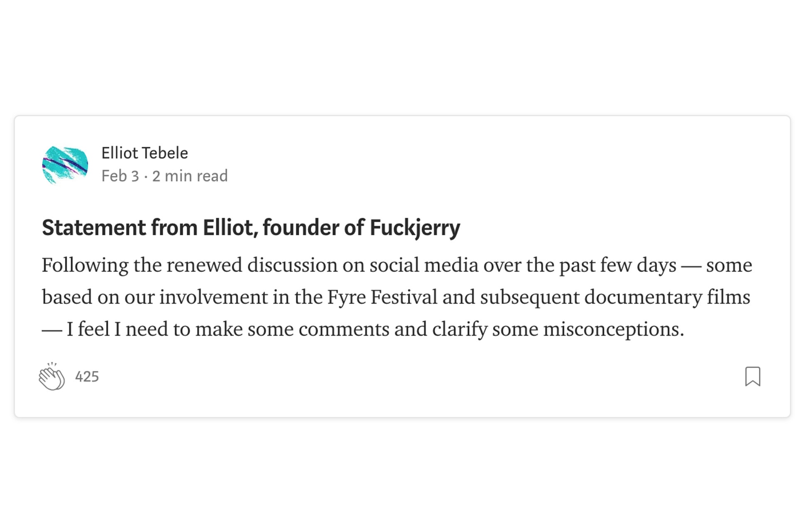Click the word Fuckjerry in the headline

tap(415, 228)
